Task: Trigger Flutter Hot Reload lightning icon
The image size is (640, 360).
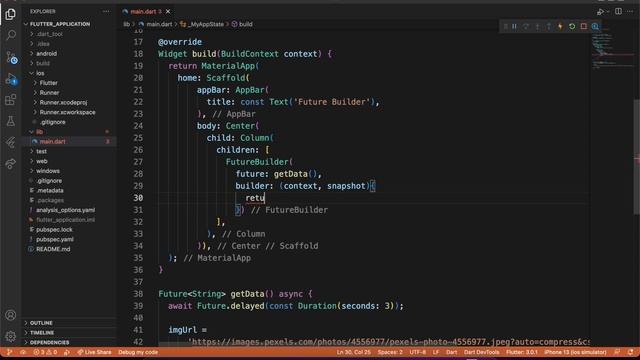Action: (560, 27)
